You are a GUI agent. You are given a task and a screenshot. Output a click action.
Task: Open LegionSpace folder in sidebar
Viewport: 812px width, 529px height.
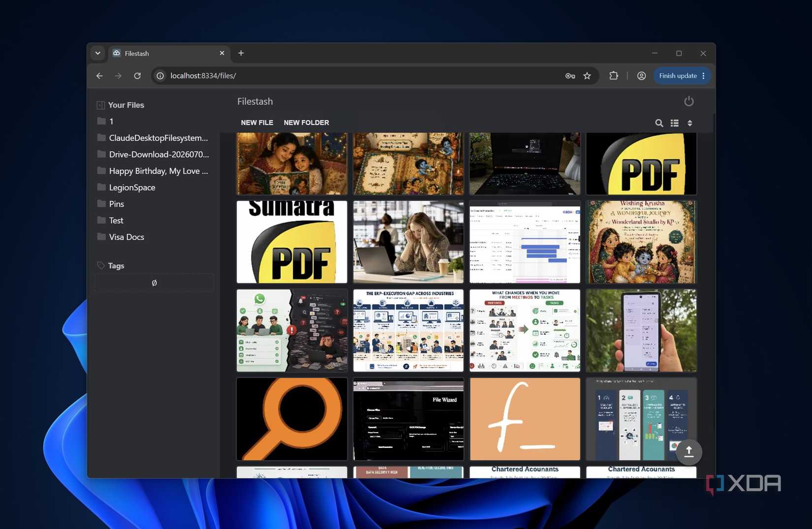[x=154, y=187]
